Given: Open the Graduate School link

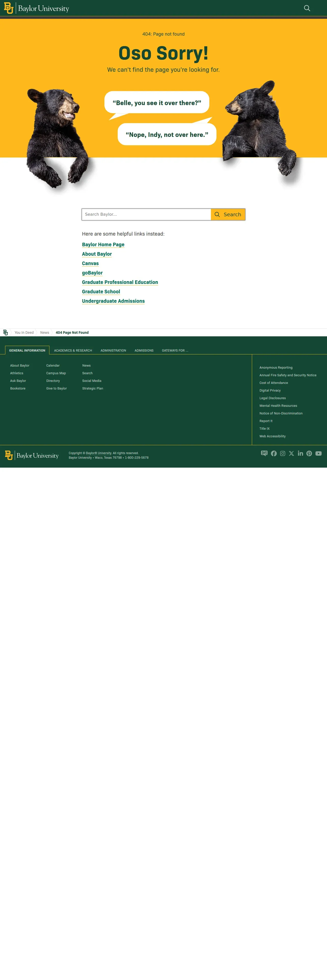Looking at the screenshot, I should click(x=101, y=292).
